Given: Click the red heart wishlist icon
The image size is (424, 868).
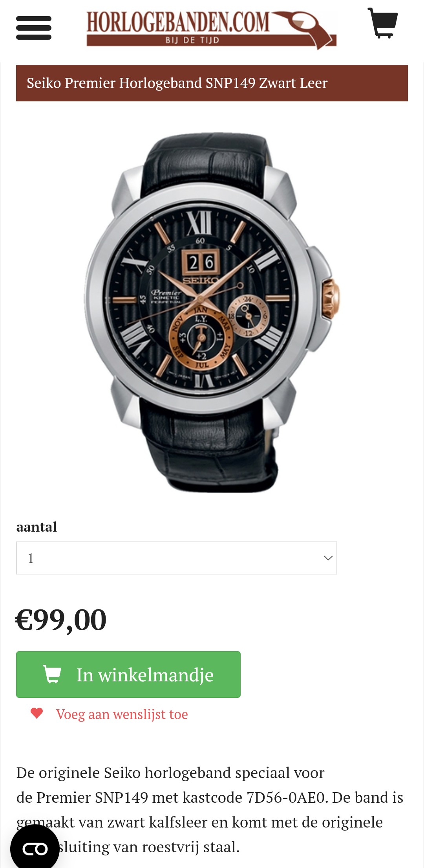Looking at the screenshot, I should [x=37, y=713].
